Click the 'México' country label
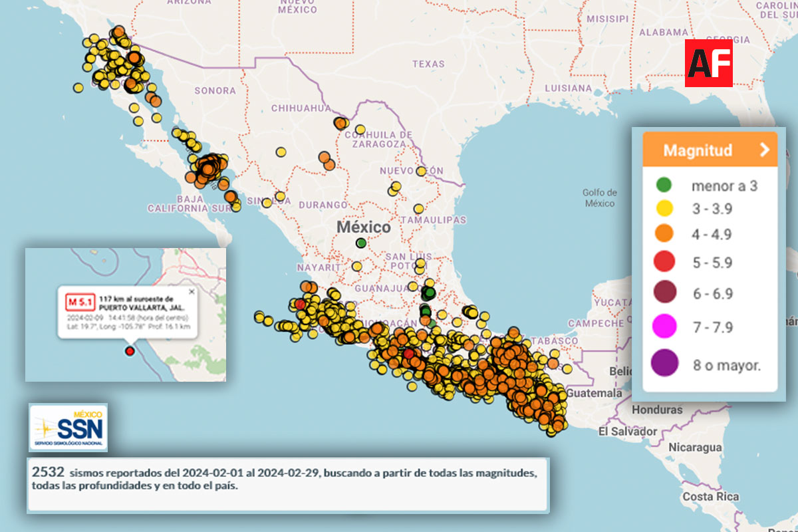This screenshot has width=798, height=532. pos(364,227)
